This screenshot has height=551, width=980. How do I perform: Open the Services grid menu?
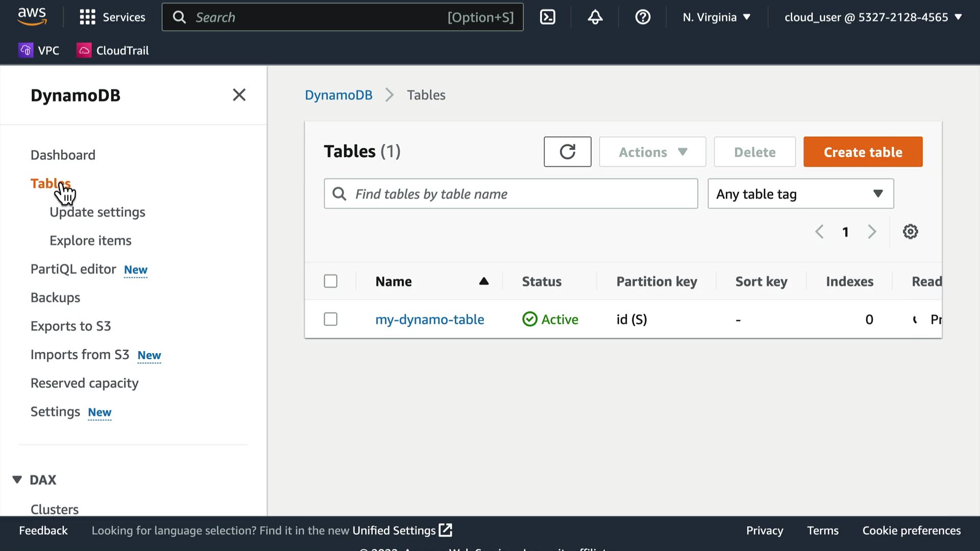pos(87,17)
